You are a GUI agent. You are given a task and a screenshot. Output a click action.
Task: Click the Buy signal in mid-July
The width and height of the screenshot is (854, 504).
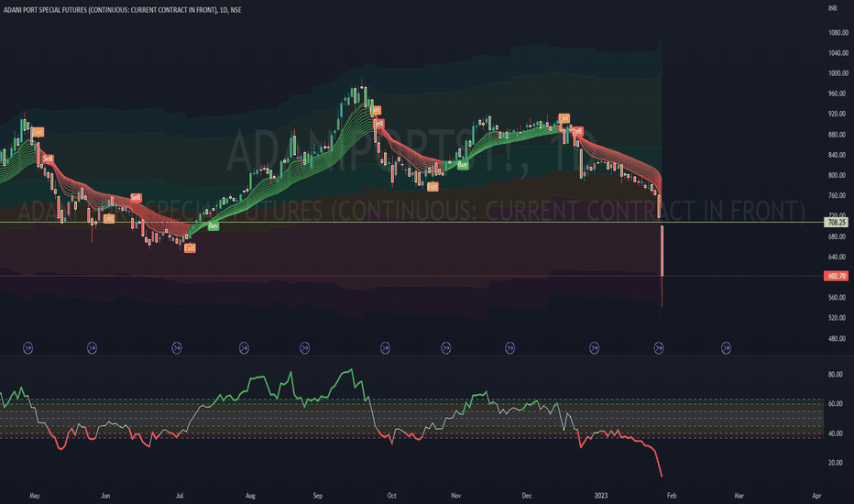point(213,225)
